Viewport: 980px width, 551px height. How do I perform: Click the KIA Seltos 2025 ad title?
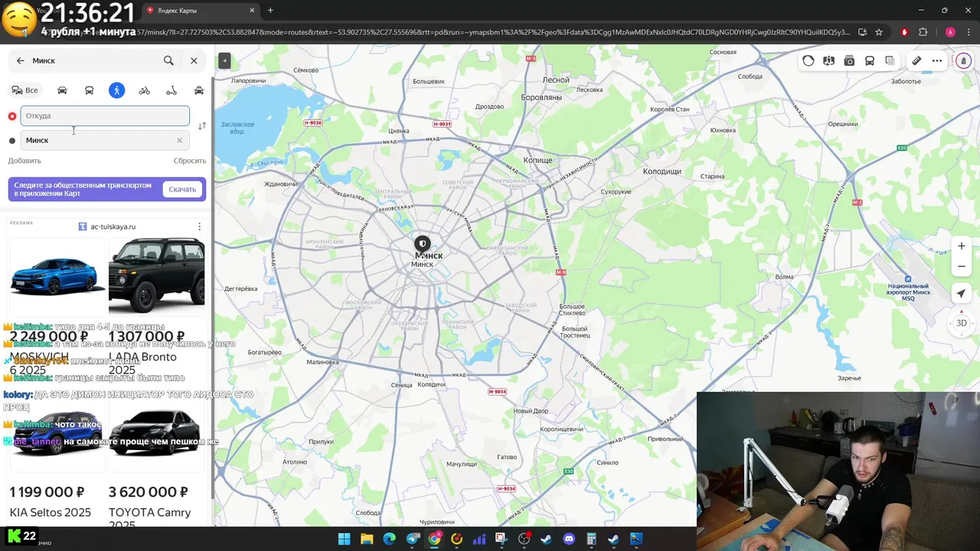tap(51, 512)
